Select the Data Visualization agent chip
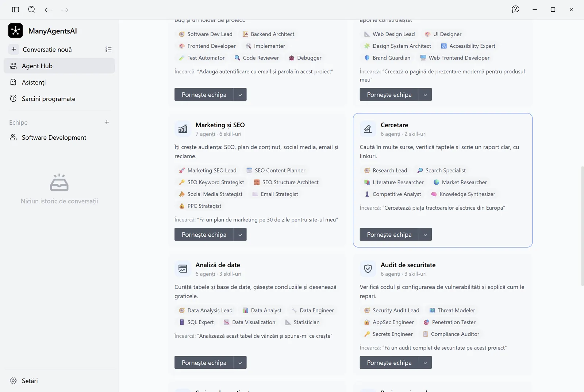 click(x=250, y=322)
